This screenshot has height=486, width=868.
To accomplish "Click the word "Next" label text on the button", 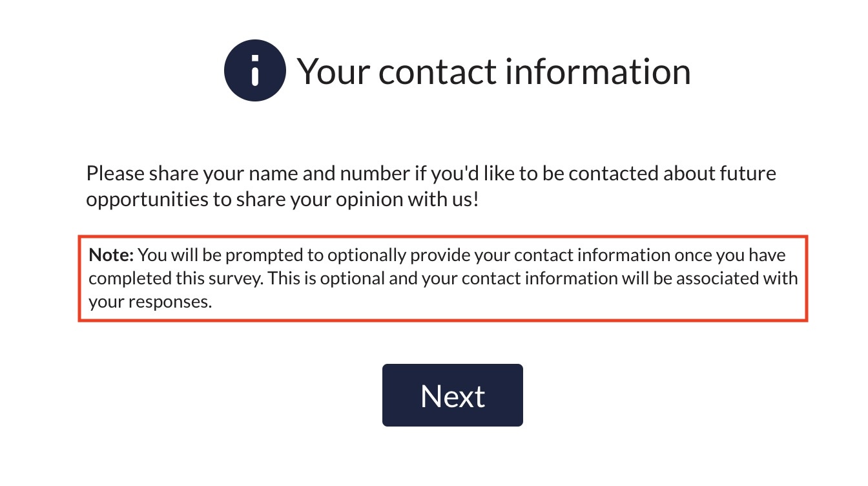I will (452, 396).
